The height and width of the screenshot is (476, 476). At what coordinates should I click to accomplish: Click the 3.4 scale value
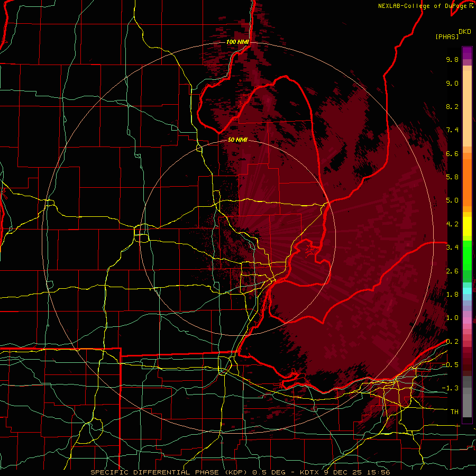[x=452, y=248]
